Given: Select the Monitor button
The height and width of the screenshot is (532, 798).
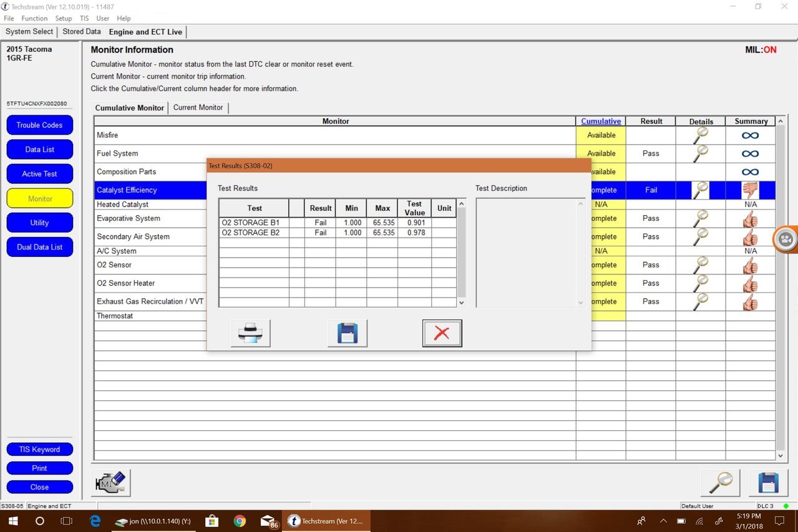Looking at the screenshot, I should (x=39, y=198).
